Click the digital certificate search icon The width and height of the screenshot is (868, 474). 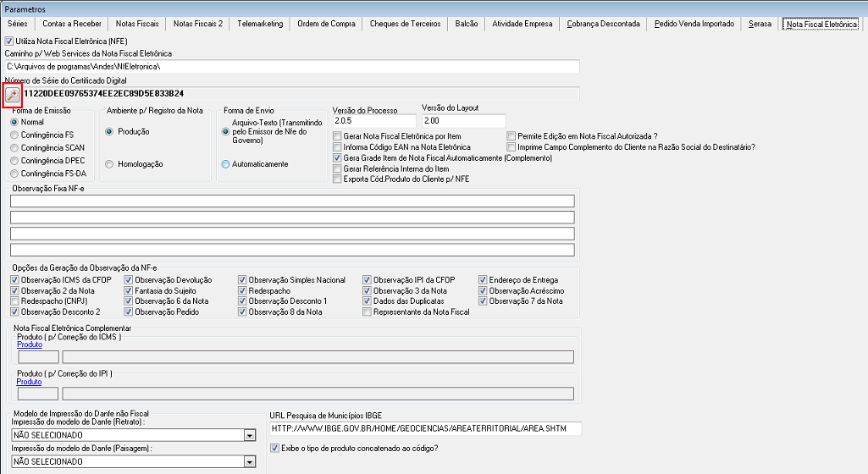(x=12, y=95)
